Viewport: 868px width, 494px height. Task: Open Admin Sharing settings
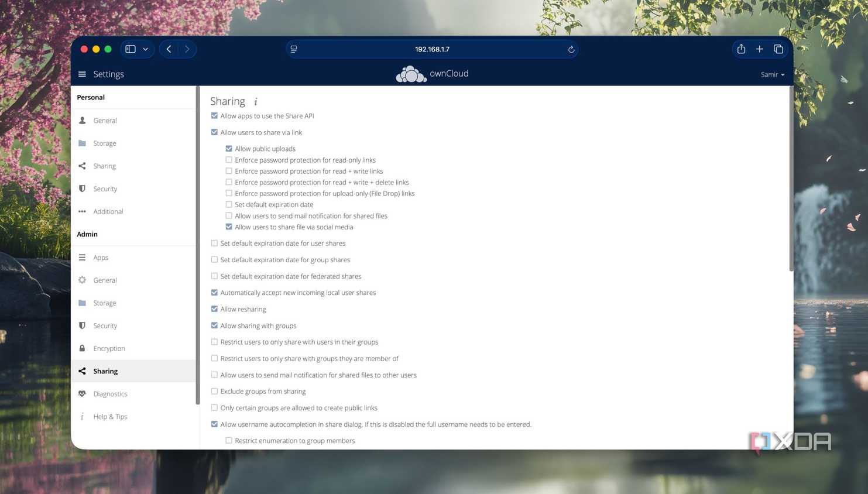pos(133,371)
